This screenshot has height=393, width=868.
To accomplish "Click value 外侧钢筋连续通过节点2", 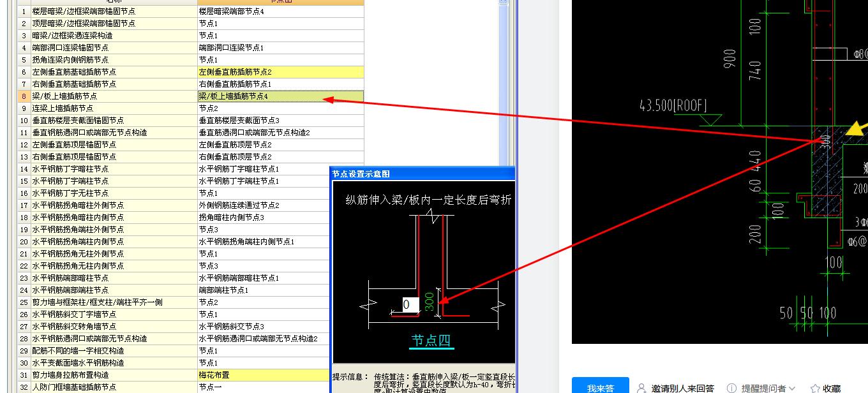I will pos(264,205).
